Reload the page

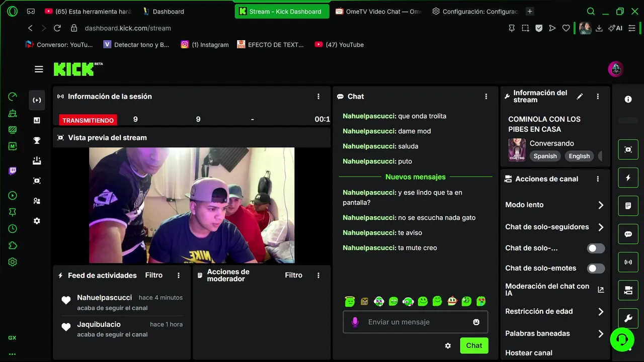[57, 28]
